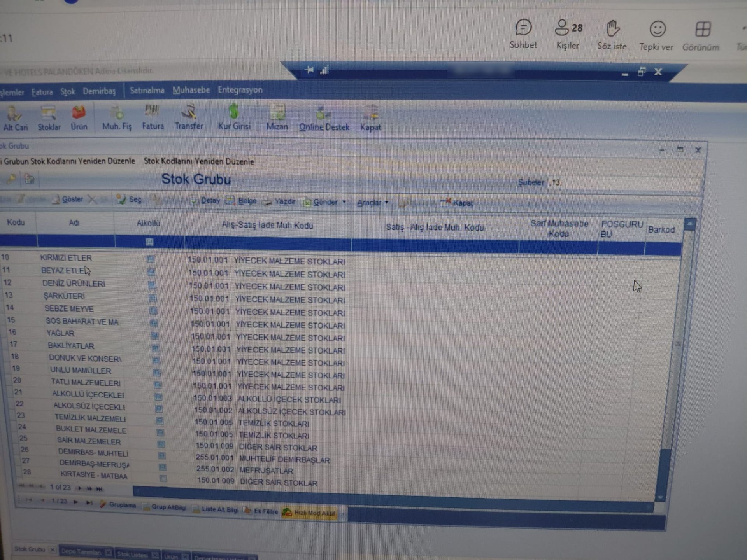Open the Fatura toolbar icon

[153, 117]
